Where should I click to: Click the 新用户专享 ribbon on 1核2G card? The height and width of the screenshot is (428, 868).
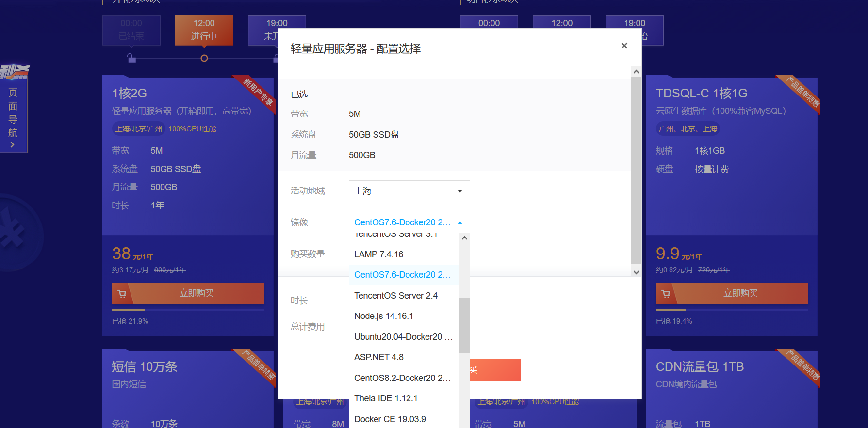point(258,91)
